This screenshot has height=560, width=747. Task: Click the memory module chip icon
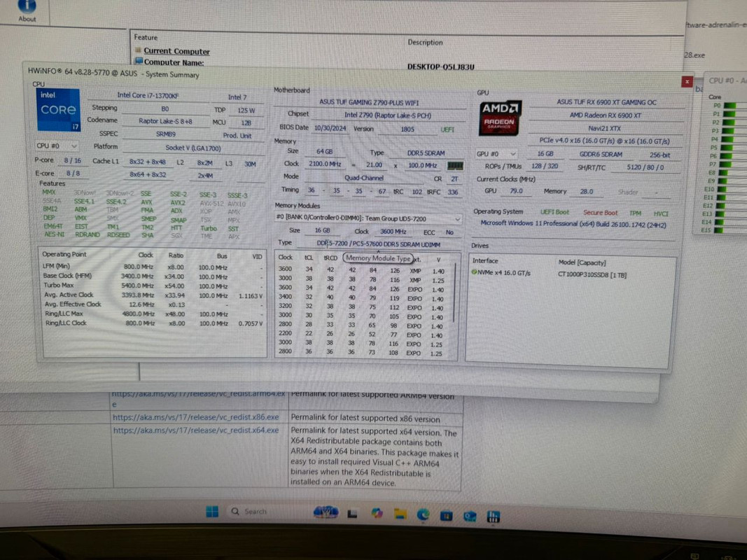point(455,166)
